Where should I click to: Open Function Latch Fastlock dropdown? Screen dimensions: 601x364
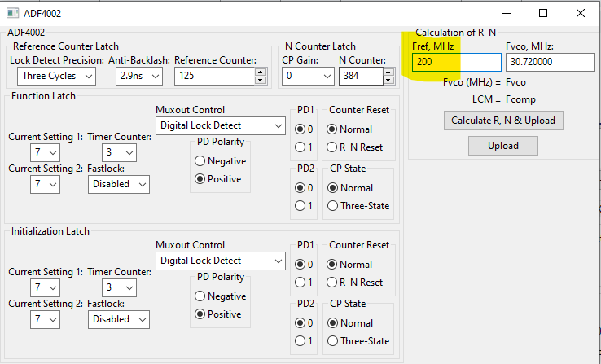coord(118,184)
